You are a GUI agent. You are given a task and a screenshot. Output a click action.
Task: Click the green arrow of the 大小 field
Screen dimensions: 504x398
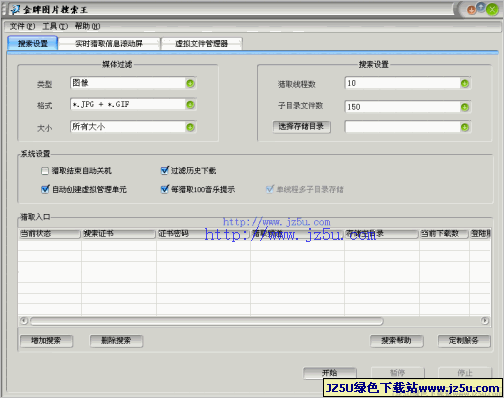[190, 127]
